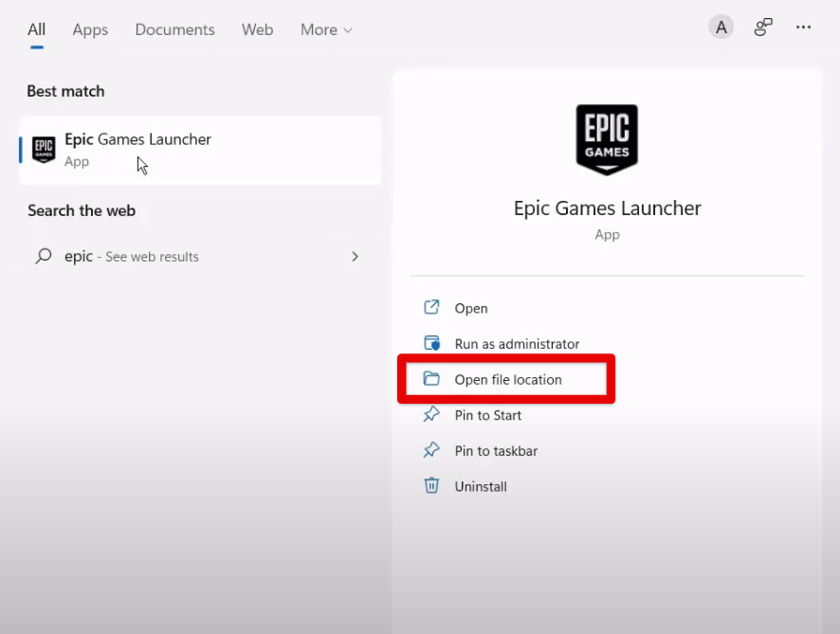Click the folder icon for Open file location

click(431, 378)
